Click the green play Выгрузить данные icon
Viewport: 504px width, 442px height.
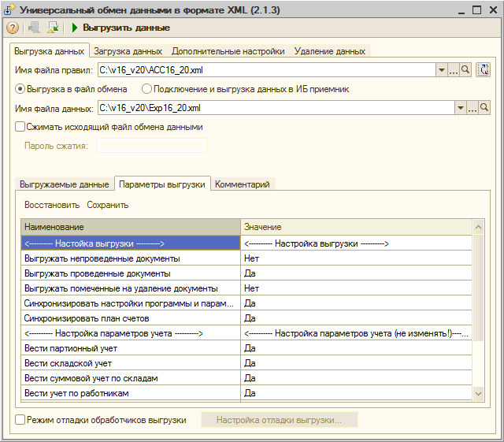point(75,28)
